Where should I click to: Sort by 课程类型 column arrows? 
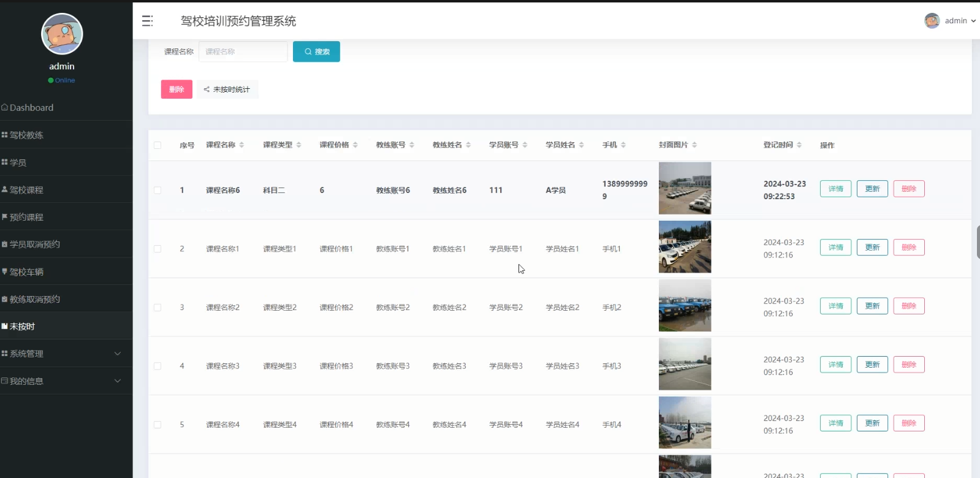click(298, 145)
